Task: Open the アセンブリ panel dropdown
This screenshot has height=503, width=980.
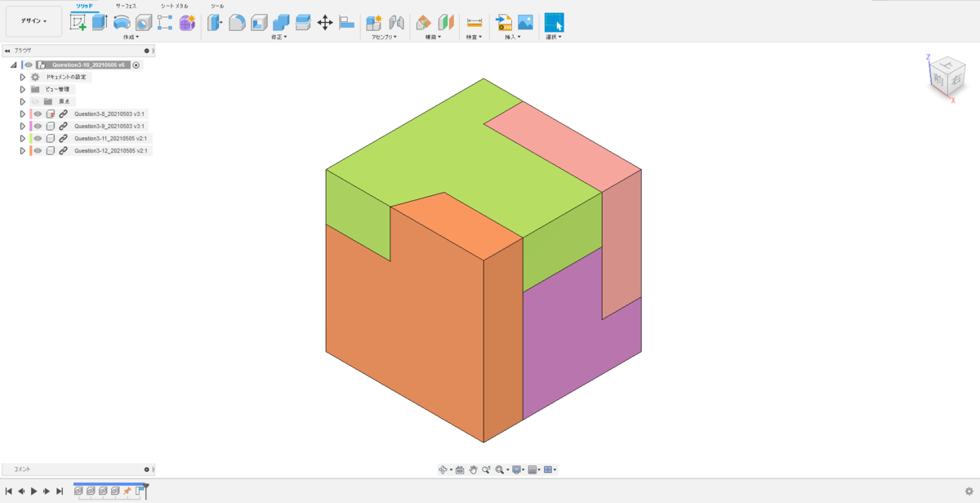Action: [384, 37]
